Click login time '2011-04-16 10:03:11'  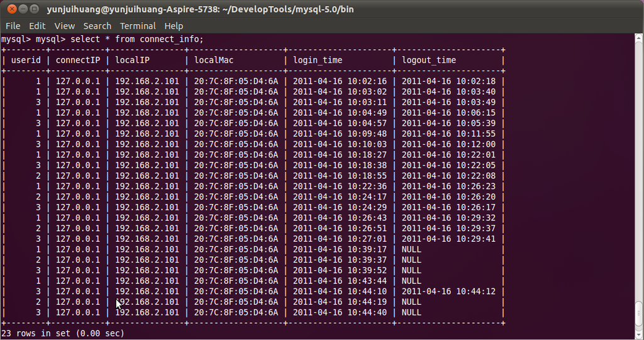point(340,103)
